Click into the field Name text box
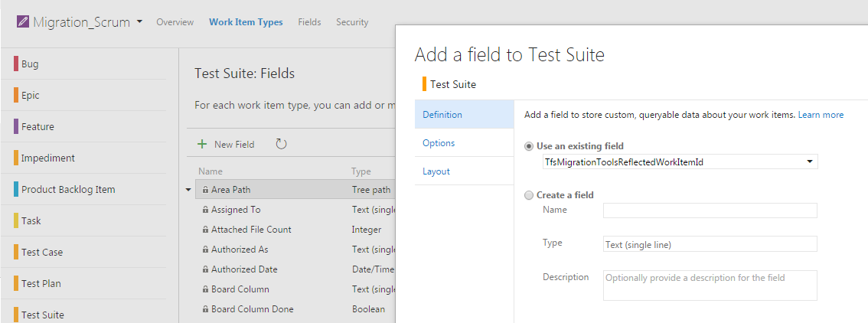This screenshot has height=323, width=868. pyautogui.click(x=710, y=210)
